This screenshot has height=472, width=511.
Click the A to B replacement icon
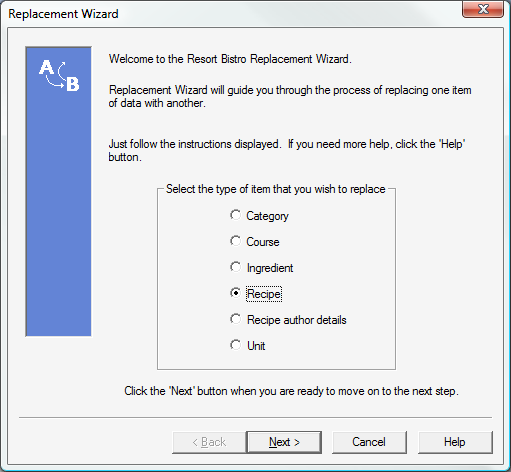(x=59, y=76)
